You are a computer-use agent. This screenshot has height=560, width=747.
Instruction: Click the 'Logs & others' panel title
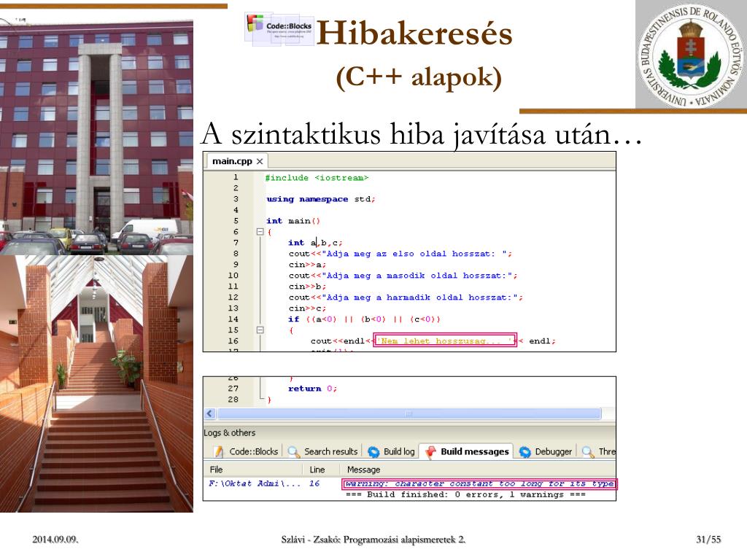tap(230, 433)
